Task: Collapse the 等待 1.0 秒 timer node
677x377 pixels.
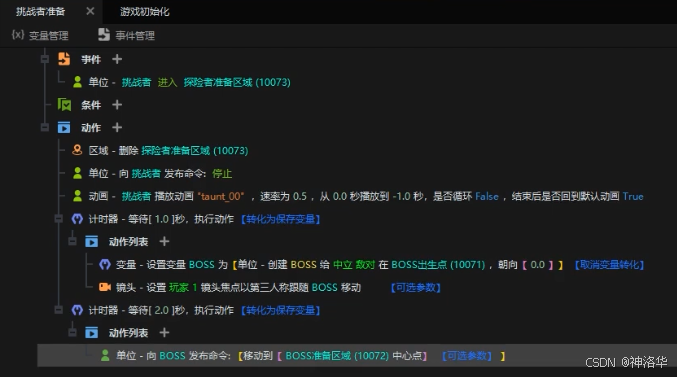Action: (58, 219)
